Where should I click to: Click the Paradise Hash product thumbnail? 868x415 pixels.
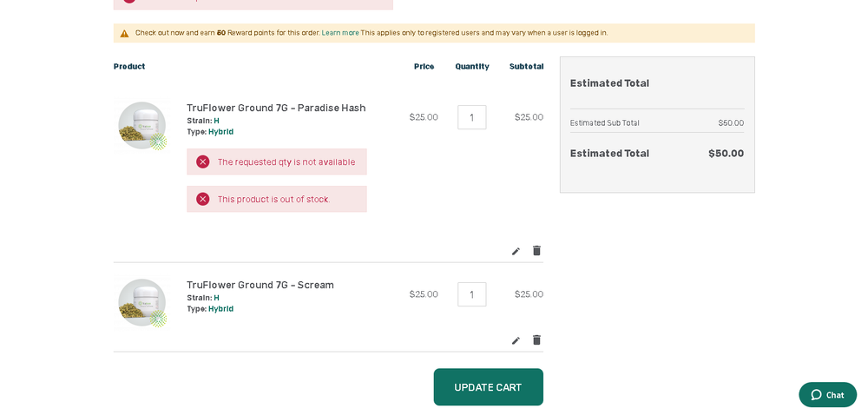[141, 126]
